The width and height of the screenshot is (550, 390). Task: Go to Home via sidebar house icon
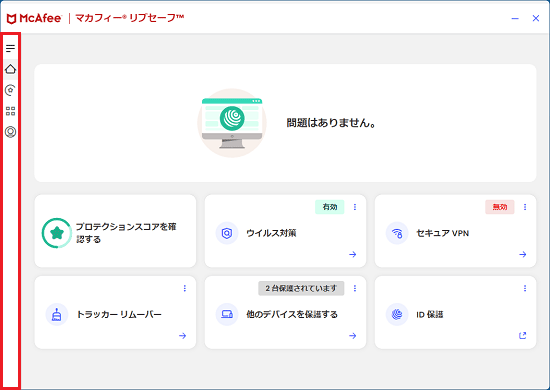pos(11,69)
